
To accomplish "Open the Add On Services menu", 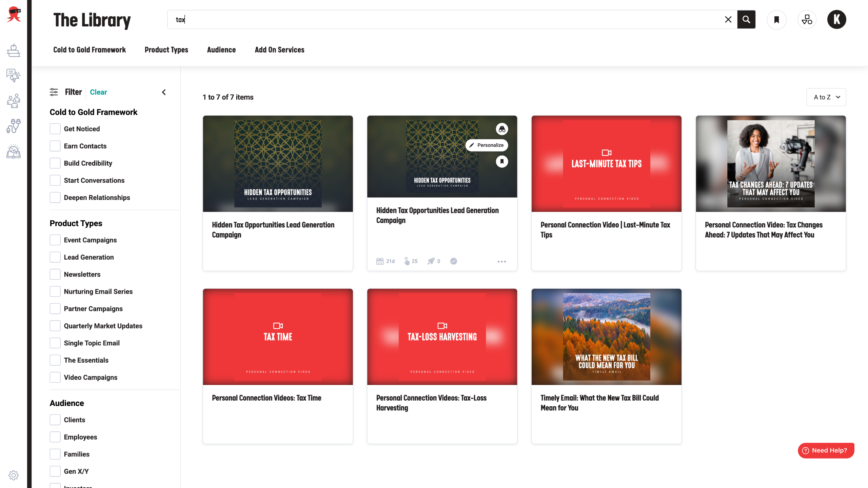I will click(279, 50).
